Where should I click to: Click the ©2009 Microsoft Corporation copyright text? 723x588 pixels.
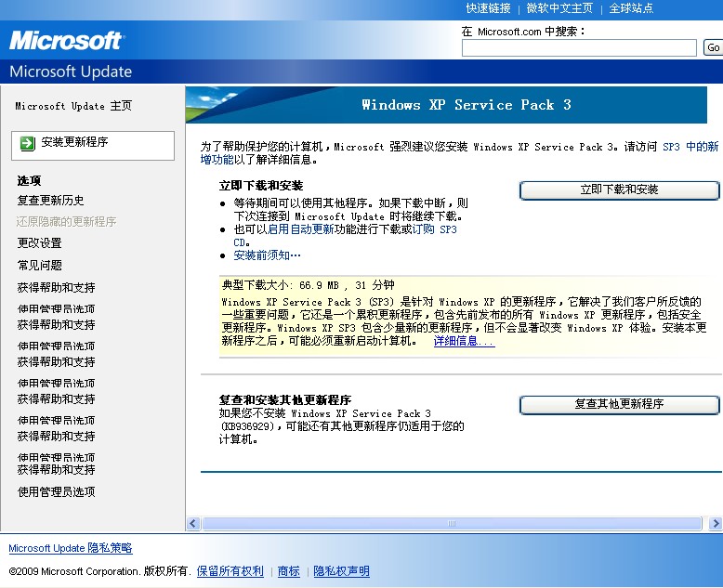pyautogui.click(x=99, y=571)
